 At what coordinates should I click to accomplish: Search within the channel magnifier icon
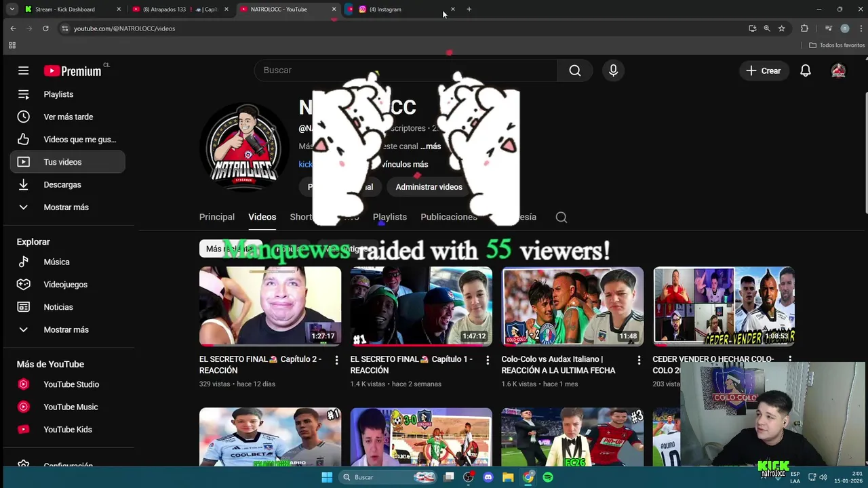point(561,217)
